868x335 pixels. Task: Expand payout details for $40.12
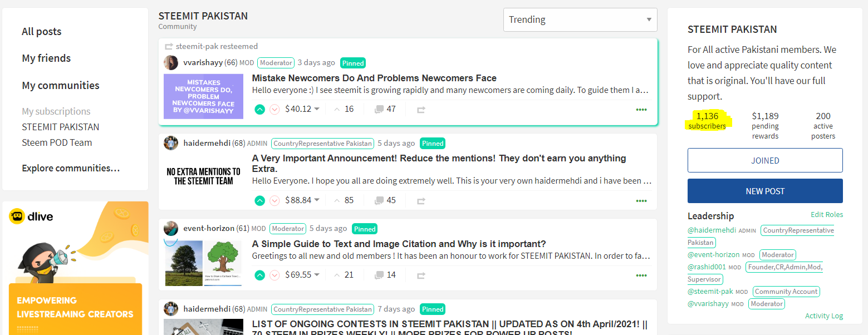(302, 109)
